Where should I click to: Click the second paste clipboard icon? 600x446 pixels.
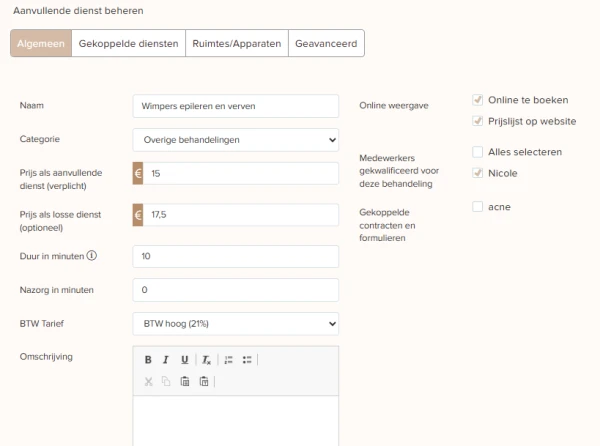click(x=204, y=381)
